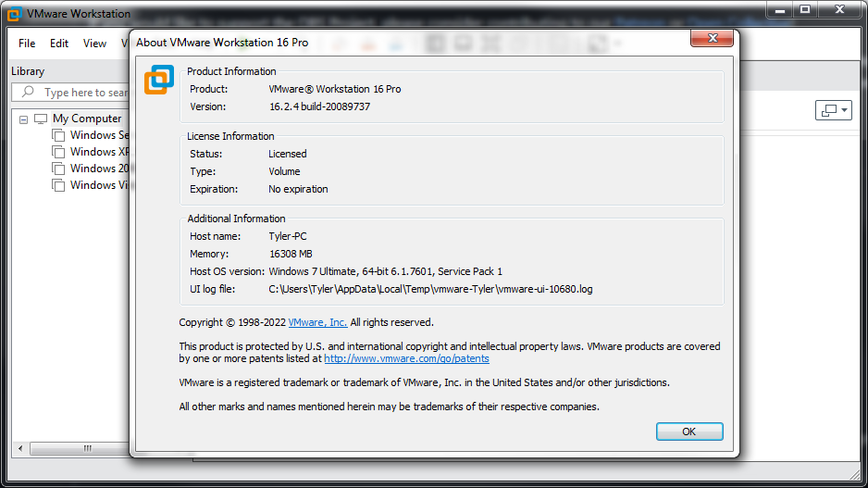Open the VMware, Inc. link
This screenshot has height=488, width=868.
point(317,322)
